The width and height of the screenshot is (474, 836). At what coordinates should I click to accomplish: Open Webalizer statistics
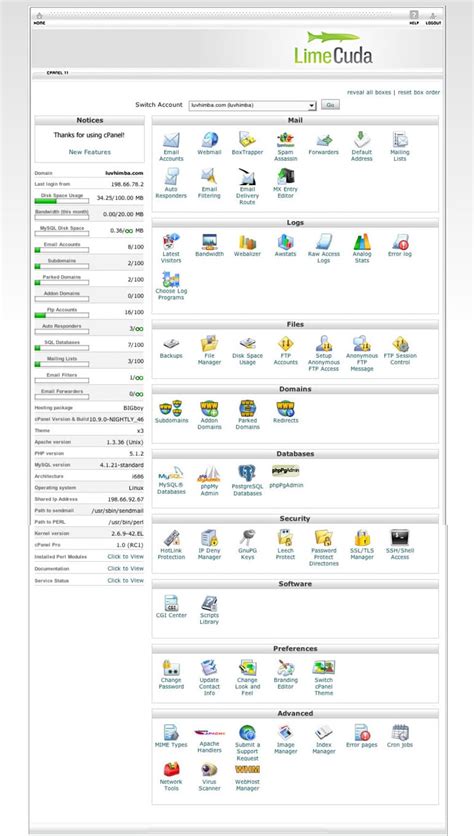tap(247, 245)
